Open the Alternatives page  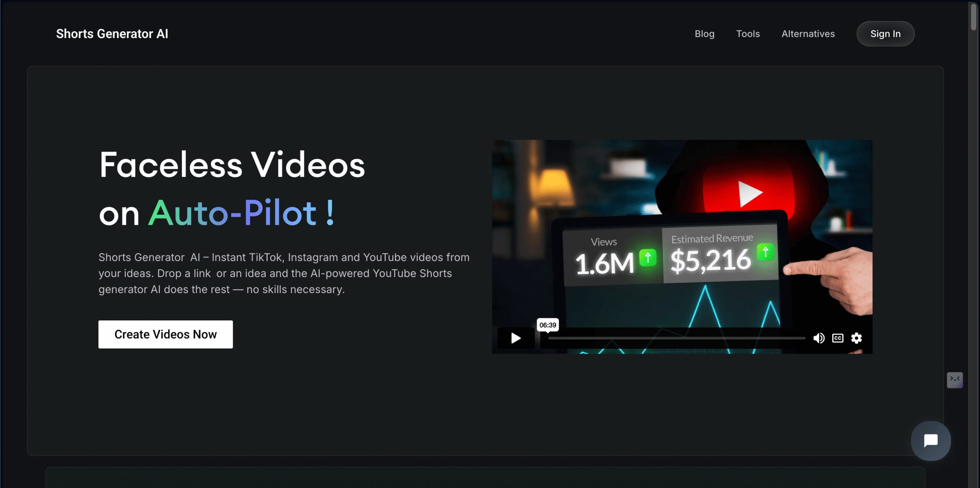click(808, 34)
